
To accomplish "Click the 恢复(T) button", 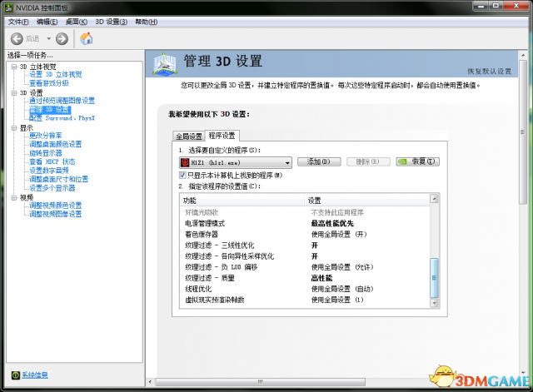I will coord(417,161).
